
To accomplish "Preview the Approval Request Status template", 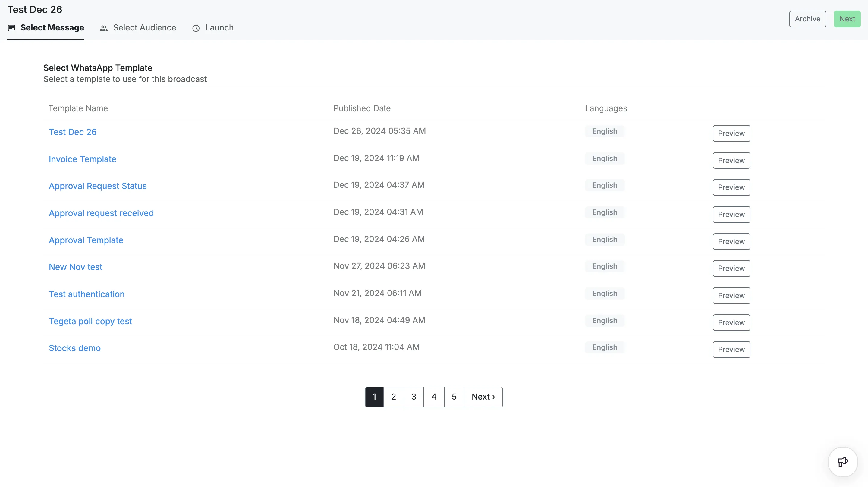I will pyautogui.click(x=731, y=187).
